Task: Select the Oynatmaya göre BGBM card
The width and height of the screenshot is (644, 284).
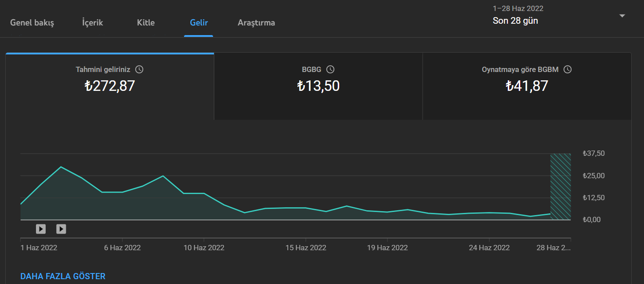Action: pos(527,86)
